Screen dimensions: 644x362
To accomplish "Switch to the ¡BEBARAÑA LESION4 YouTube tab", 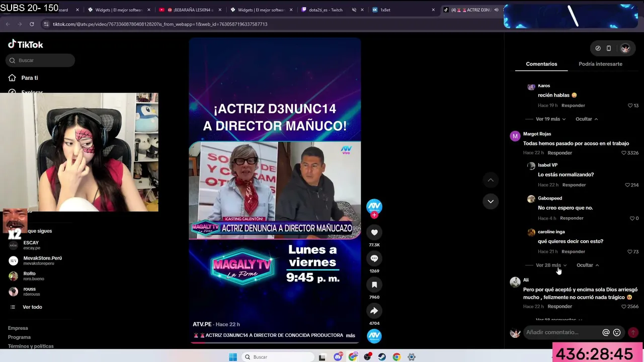I will pos(190,10).
